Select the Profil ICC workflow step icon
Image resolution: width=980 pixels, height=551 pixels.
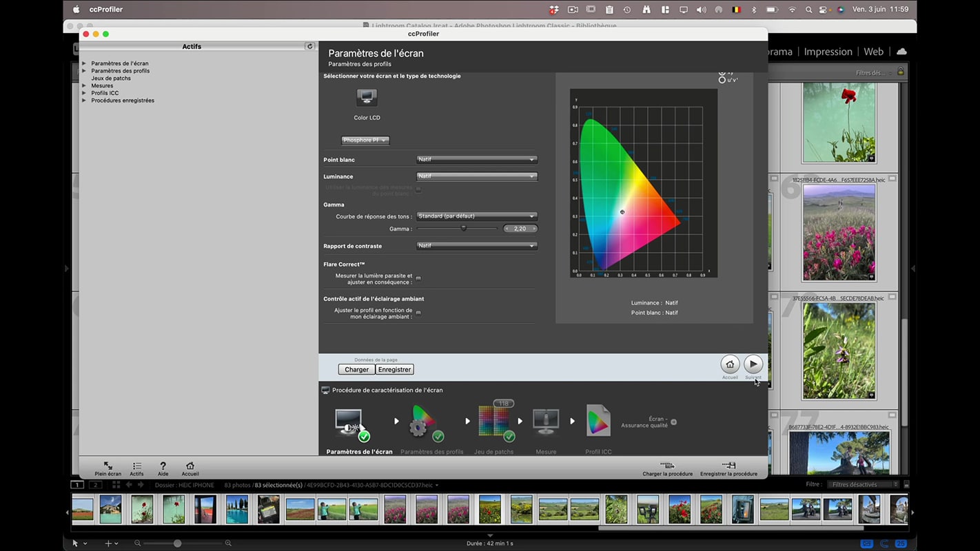pyautogui.click(x=598, y=421)
